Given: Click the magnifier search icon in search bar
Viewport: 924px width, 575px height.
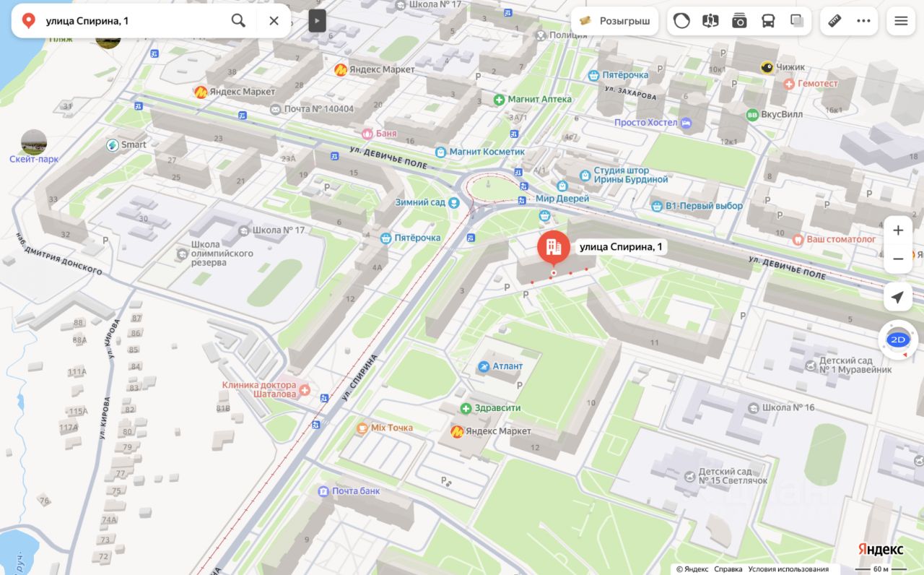Looking at the screenshot, I should coord(238,20).
